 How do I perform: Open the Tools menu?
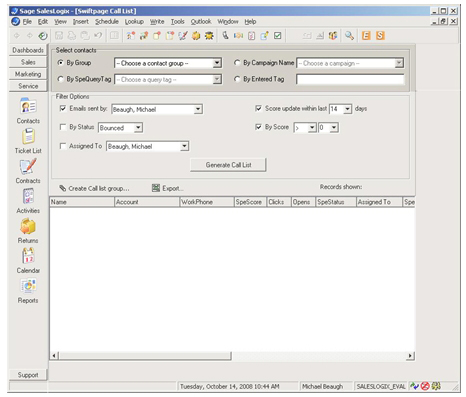pyautogui.click(x=178, y=22)
